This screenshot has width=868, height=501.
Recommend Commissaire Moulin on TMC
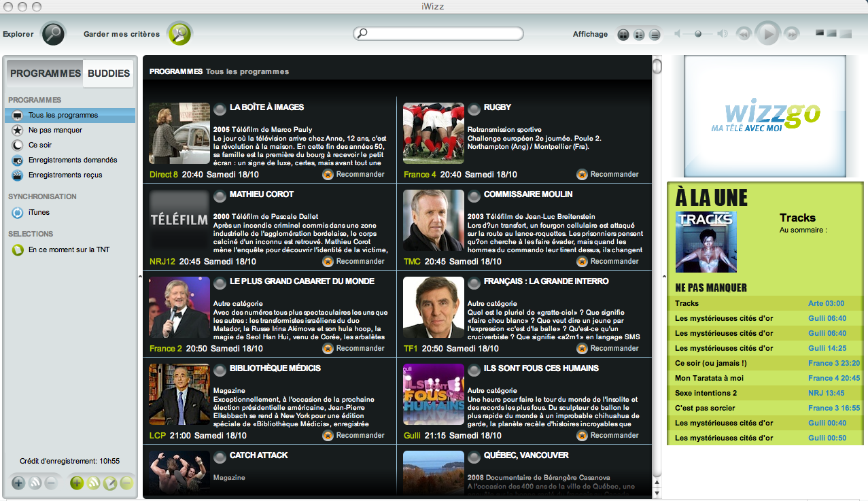point(608,262)
